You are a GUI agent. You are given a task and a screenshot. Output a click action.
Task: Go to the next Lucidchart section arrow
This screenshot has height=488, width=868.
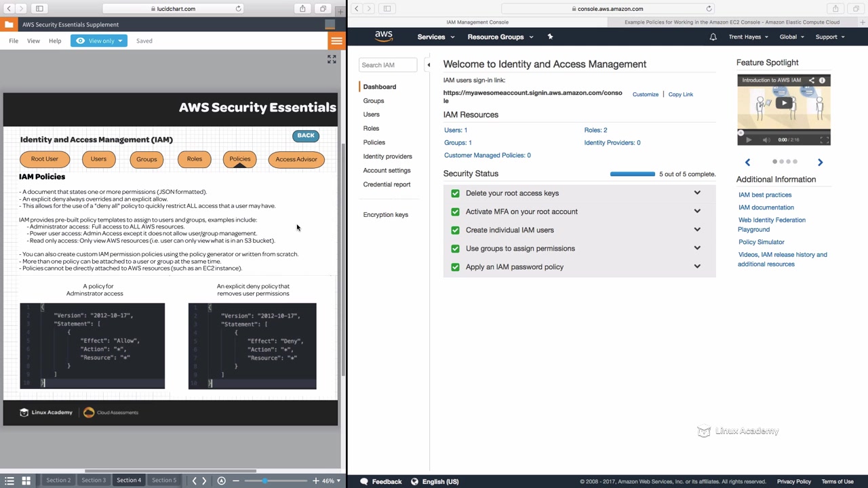tap(204, 481)
